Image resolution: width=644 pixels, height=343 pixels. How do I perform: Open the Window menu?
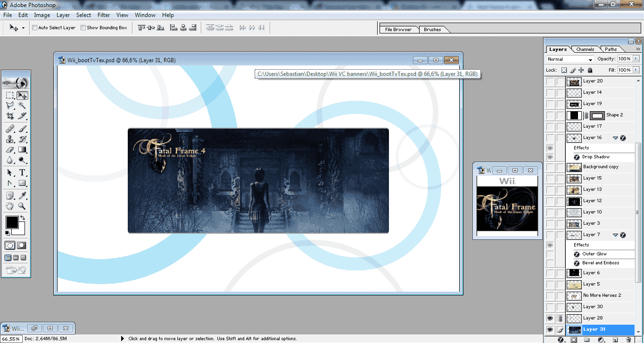(x=145, y=15)
